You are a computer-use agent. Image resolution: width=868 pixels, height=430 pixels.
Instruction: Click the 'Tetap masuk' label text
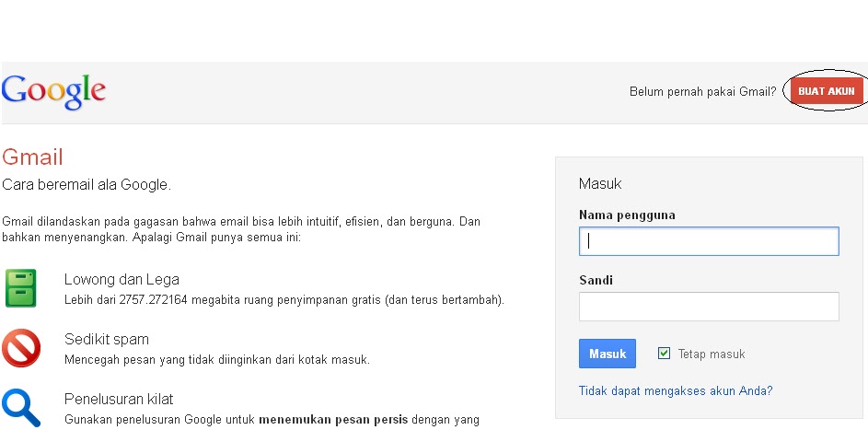pos(712,354)
